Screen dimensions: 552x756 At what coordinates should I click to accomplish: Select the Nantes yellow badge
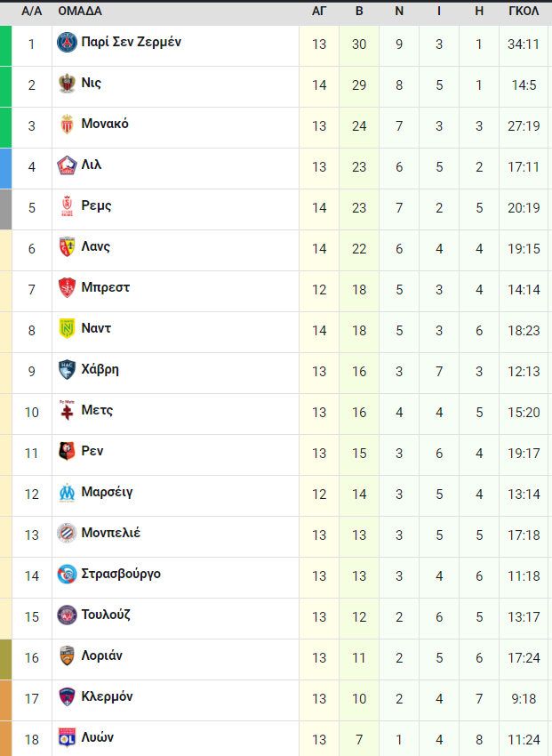(67, 329)
